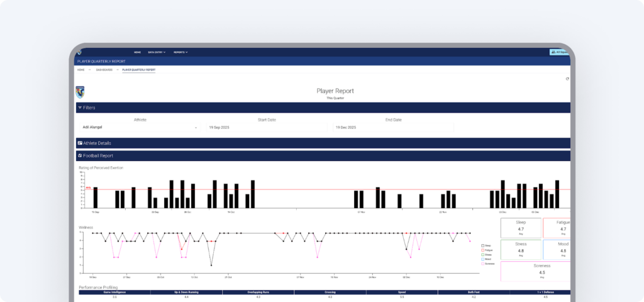The height and width of the screenshot is (302, 644).
Task: Click the Start Date filter label
Action: click(267, 120)
